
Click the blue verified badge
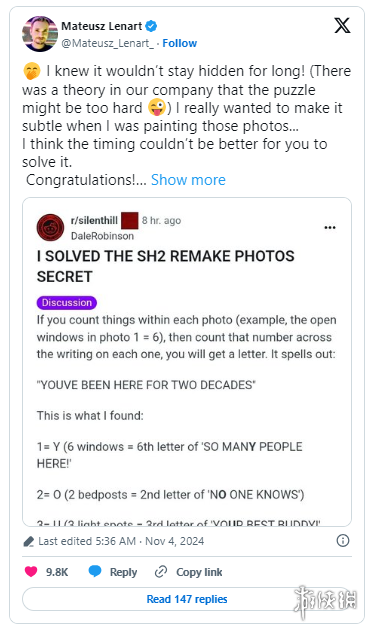click(x=151, y=27)
